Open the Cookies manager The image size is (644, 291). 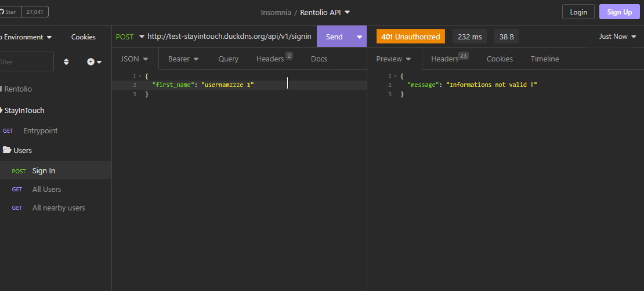click(x=84, y=37)
